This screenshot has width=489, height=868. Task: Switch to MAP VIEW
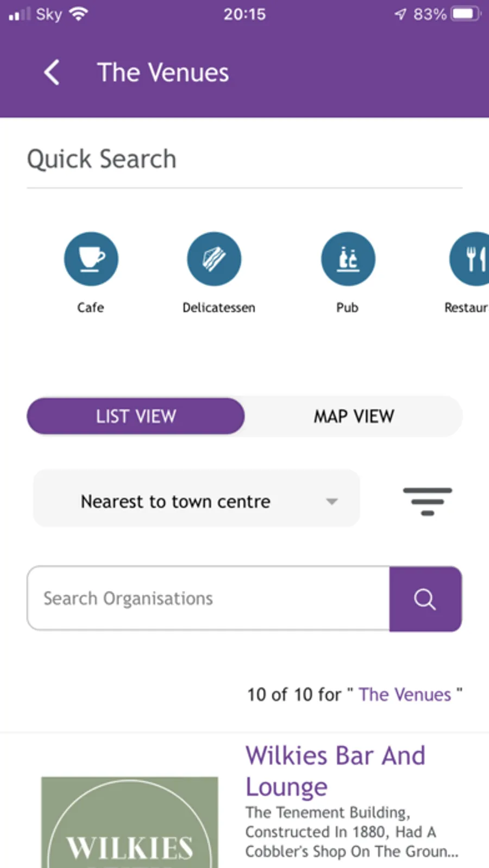click(x=354, y=416)
